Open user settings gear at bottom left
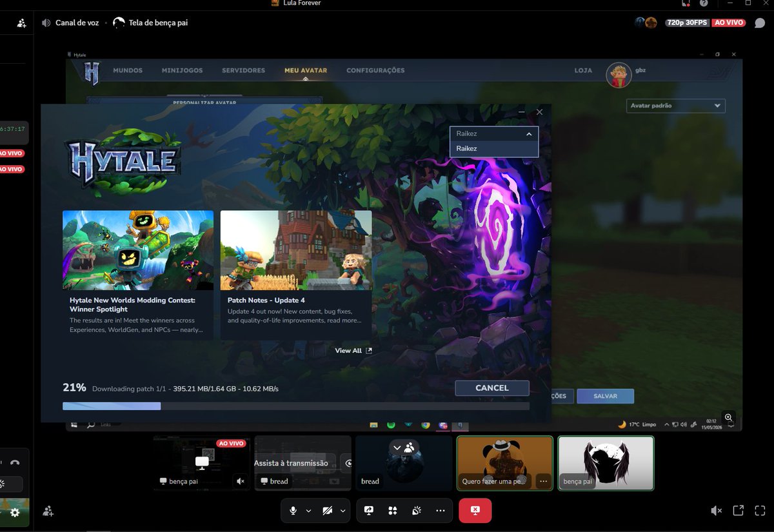The width and height of the screenshot is (774, 532). click(x=14, y=513)
